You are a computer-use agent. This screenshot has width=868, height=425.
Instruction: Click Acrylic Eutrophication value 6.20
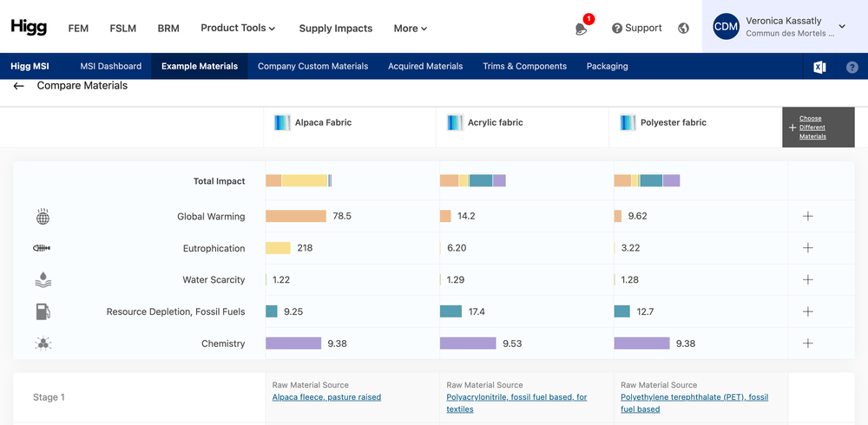457,248
